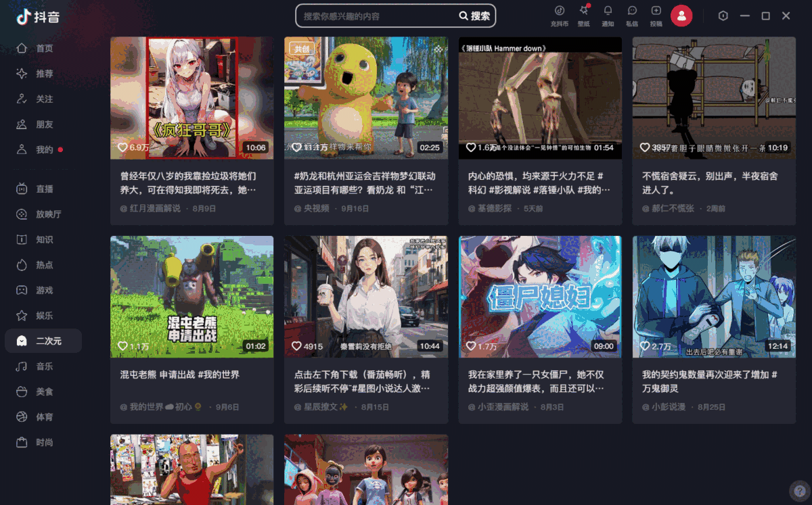Viewport: 812px width, 505px height.
Task: Open the 充抖币 coin recharge icon
Action: 559,16
